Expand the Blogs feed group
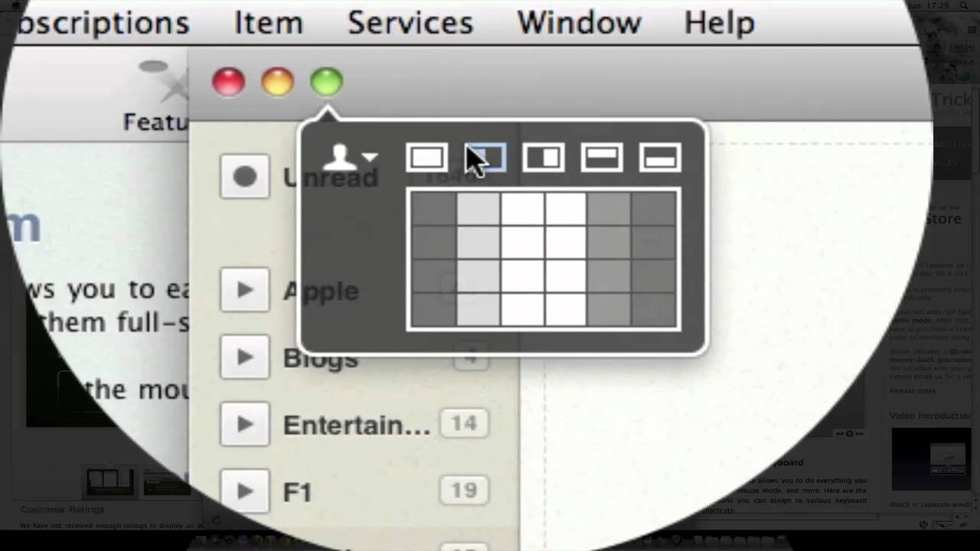Viewport: 980px width, 551px height. [245, 357]
